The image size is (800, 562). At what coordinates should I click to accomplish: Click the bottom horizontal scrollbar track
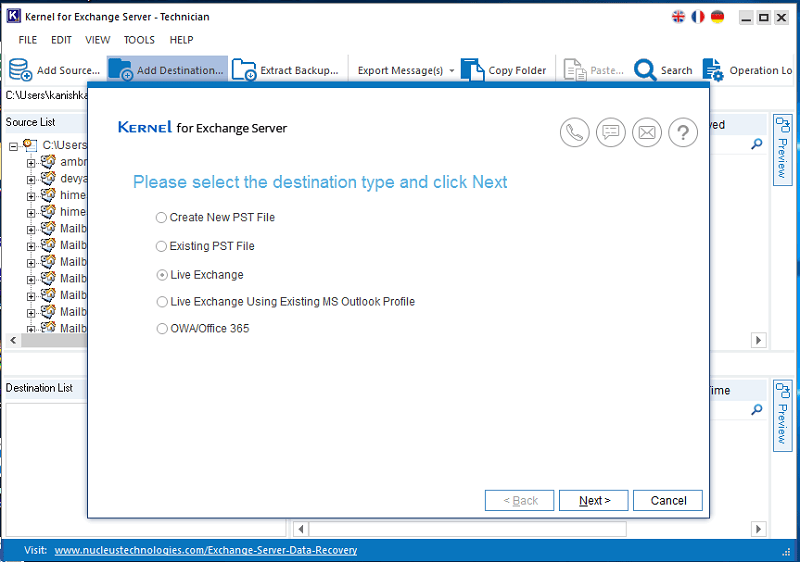click(467, 529)
